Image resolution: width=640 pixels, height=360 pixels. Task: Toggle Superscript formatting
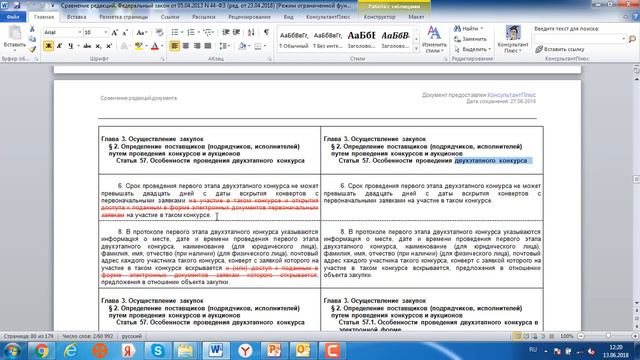tap(109, 46)
